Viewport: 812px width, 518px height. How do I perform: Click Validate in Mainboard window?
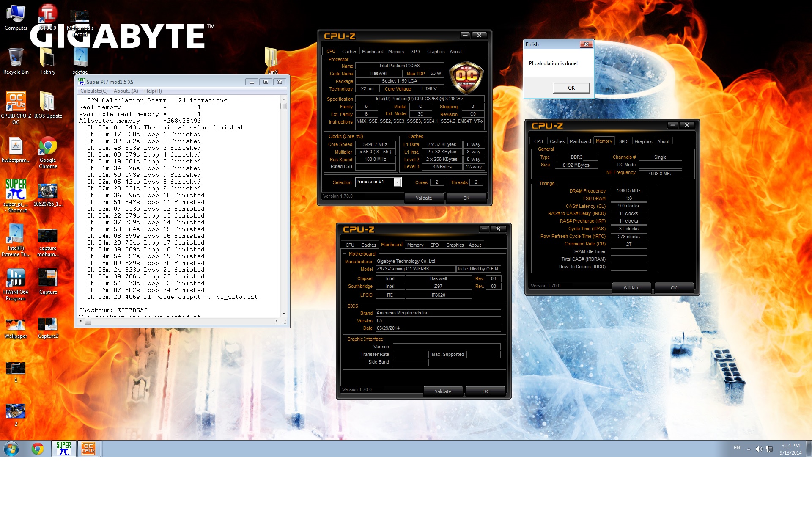point(443,391)
